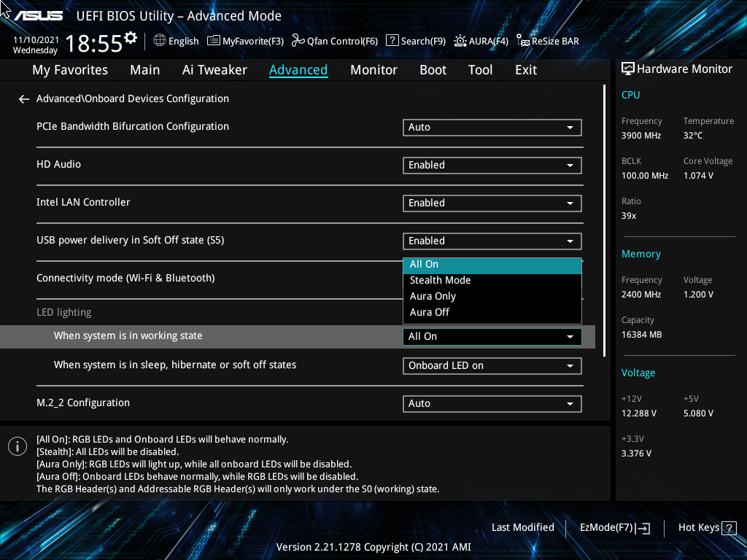
Task: Click the AURA(F4) label
Action: coord(488,41)
